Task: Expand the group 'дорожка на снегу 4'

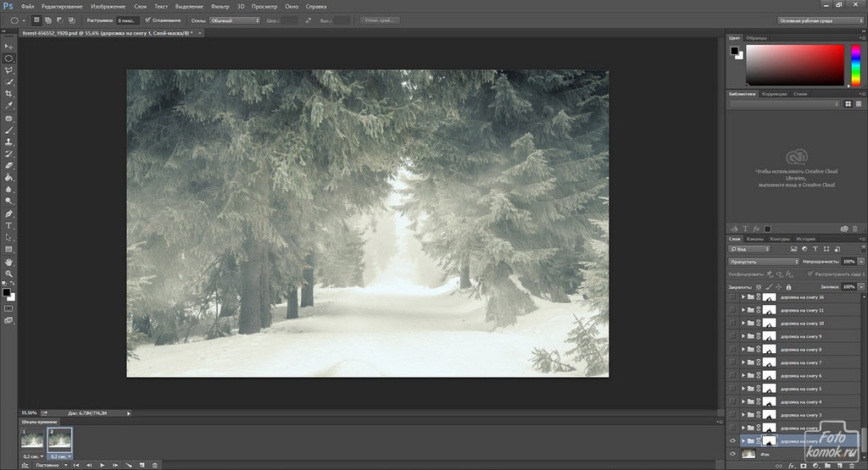Action: pyautogui.click(x=743, y=401)
